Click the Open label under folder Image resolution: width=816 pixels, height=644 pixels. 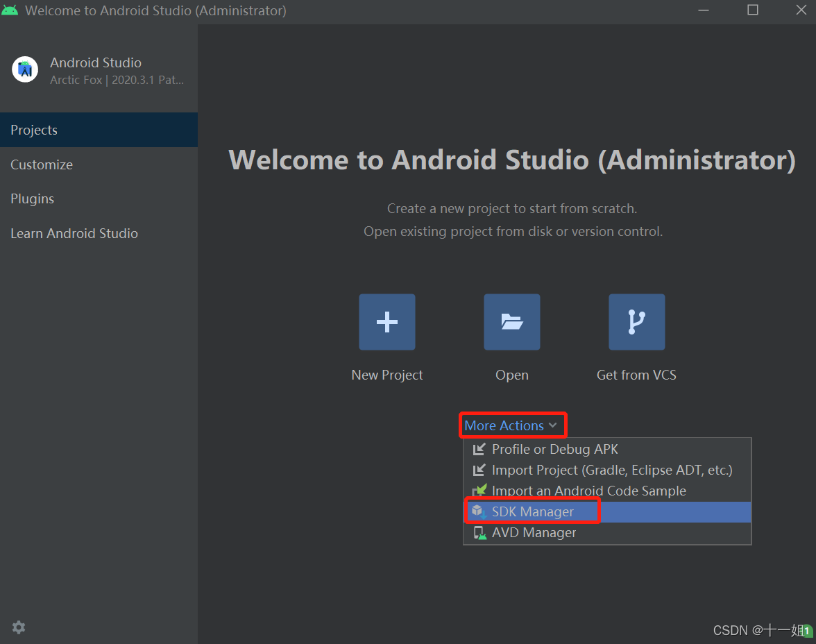(x=511, y=375)
